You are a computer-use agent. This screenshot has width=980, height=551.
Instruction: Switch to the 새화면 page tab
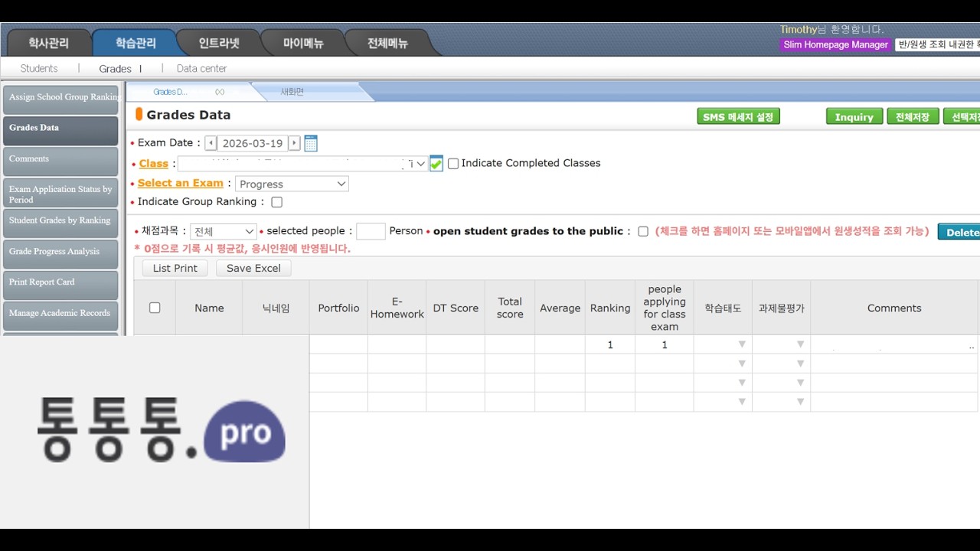292,92
